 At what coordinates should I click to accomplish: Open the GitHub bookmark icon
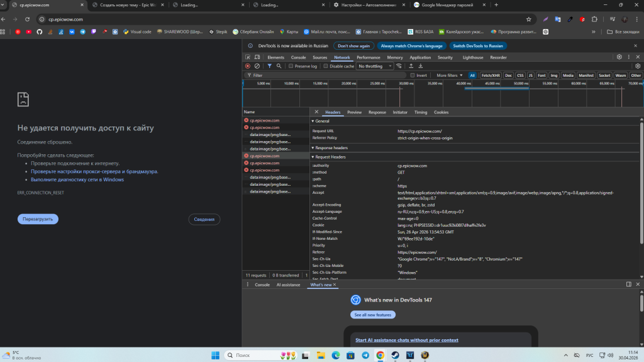click(40, 31)
